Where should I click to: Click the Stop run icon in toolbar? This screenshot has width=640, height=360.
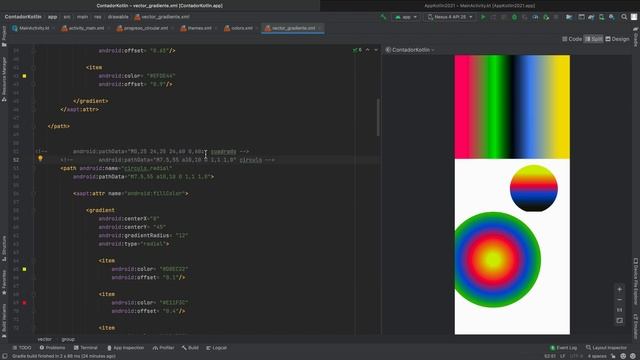click(x=556, y=17)
